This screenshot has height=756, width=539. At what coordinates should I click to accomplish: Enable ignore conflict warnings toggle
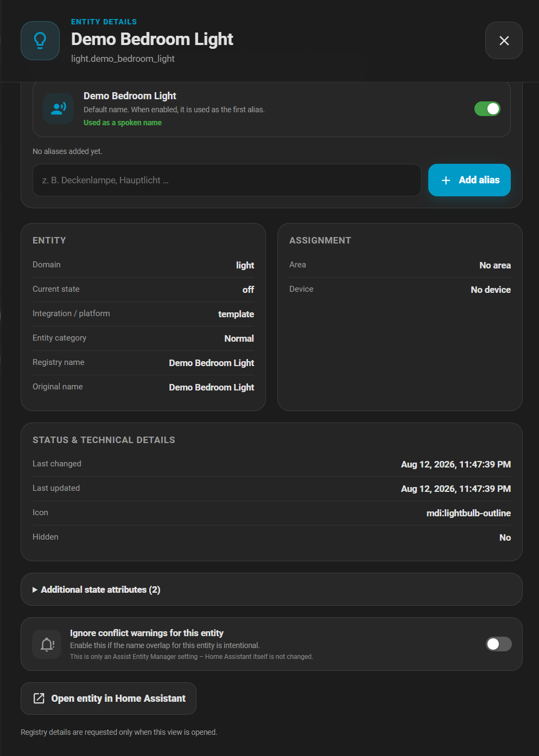499,644
